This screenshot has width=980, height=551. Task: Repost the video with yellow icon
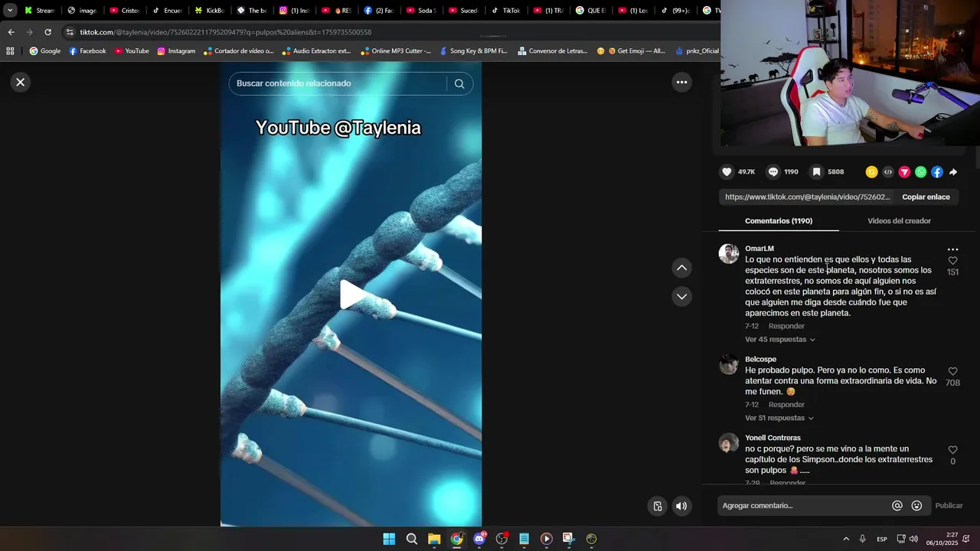[871, 172]
